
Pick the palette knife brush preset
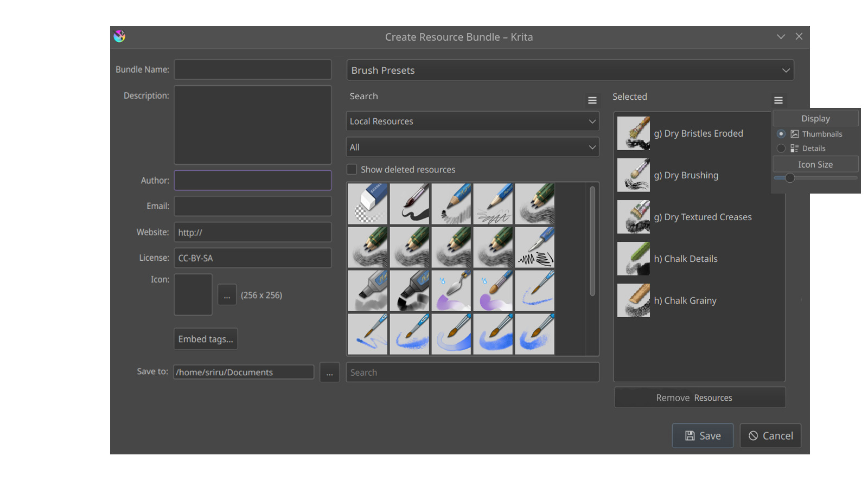tap(451, 291)
